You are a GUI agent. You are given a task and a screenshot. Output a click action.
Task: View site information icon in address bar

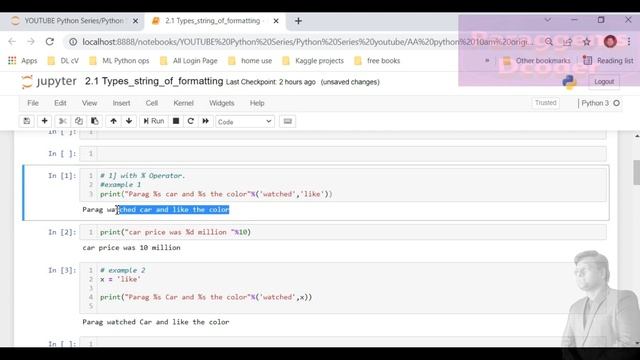(x=73, y=42)
